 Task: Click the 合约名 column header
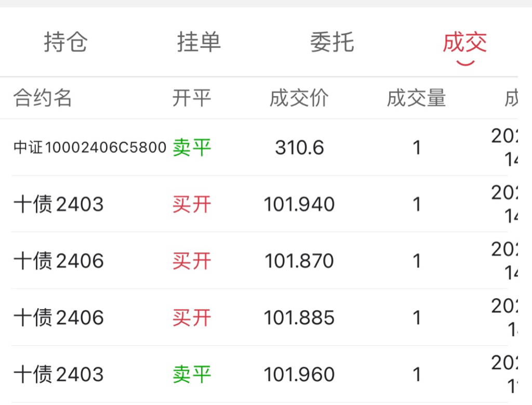coord(43,98)
